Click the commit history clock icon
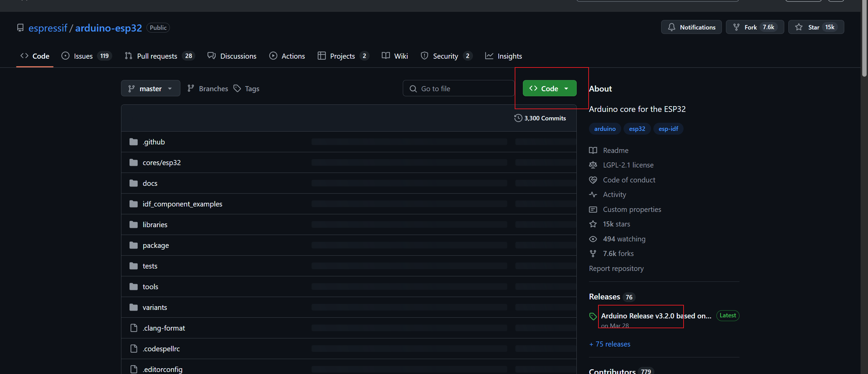Viewport: 868px width, 374px height. tap(518, 118)
